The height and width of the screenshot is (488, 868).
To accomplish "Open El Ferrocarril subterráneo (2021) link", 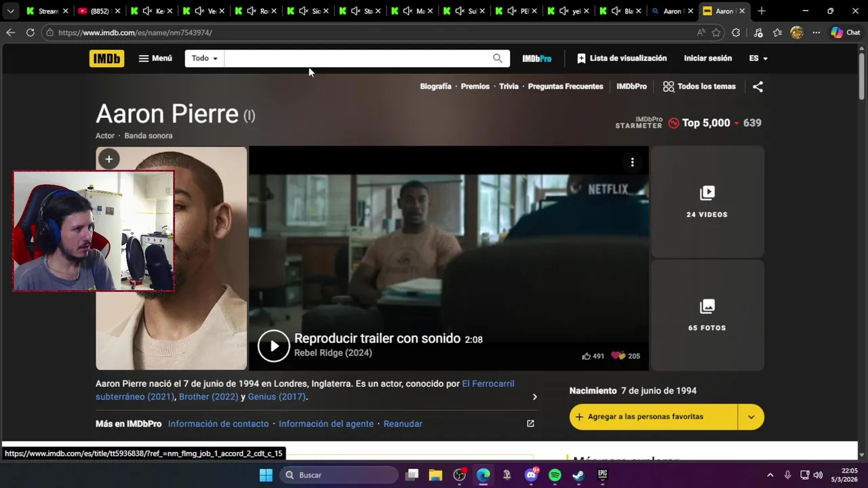I will click(305, 390).
